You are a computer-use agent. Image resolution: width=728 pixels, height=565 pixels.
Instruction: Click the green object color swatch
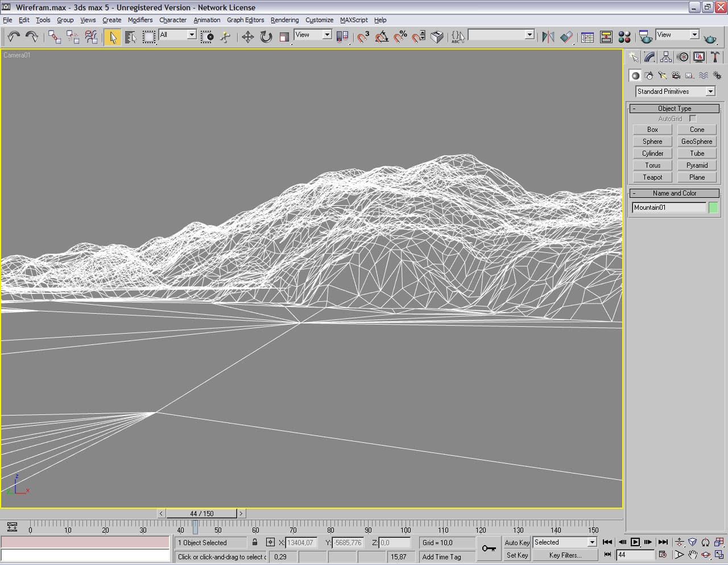pos(713,207)
